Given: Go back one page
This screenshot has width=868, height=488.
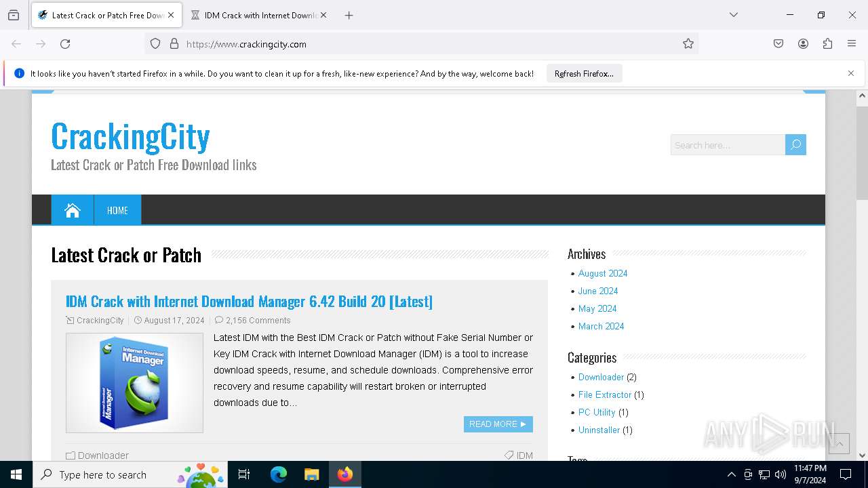Looking at the screenshot, I should click(x=16, y=44).
